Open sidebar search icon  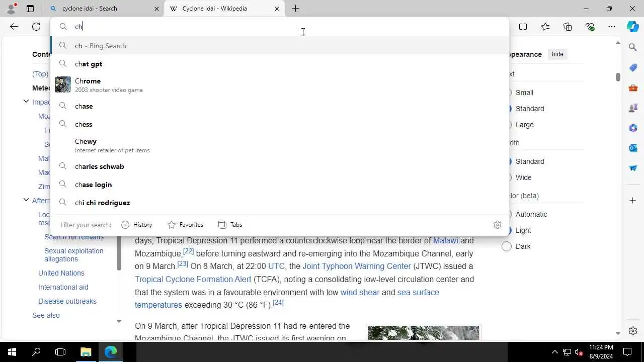[633, 47]
